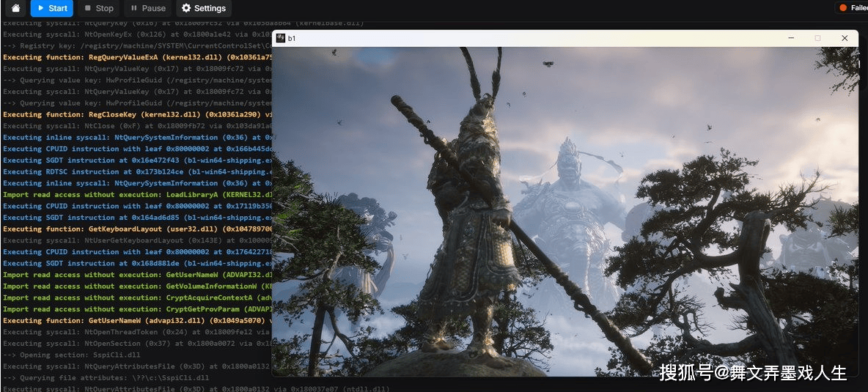868x392 pixels.
Task: Open the Settings gear menu
Action: click(x=203, y=8)
